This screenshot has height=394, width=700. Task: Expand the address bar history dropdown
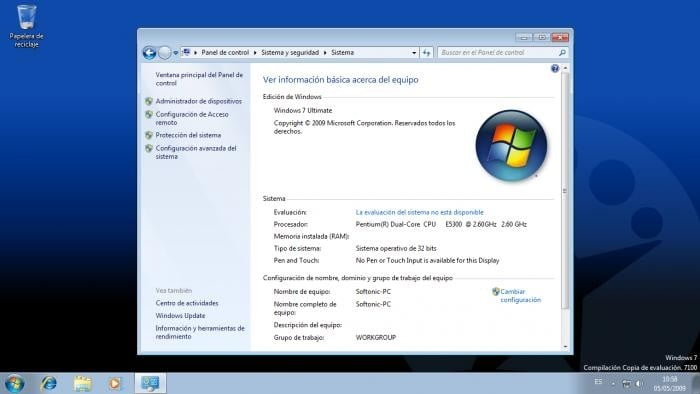(x=414, y=53)
